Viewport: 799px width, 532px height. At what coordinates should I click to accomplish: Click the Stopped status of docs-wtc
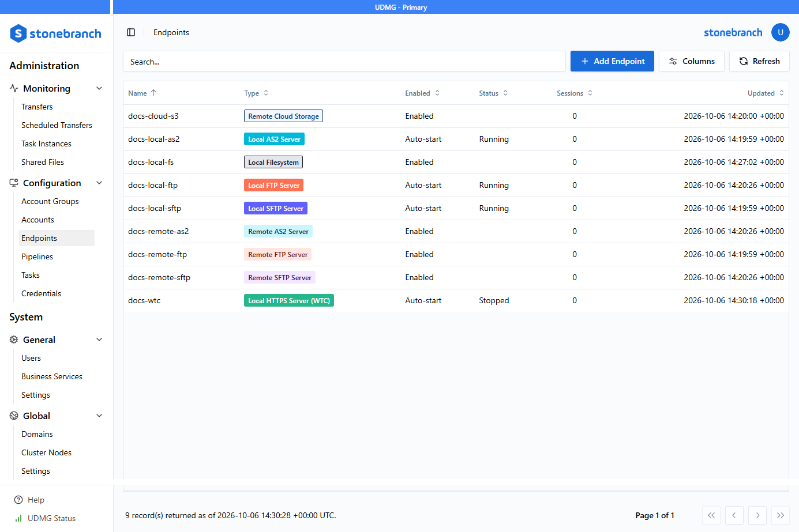pos(494,300)
